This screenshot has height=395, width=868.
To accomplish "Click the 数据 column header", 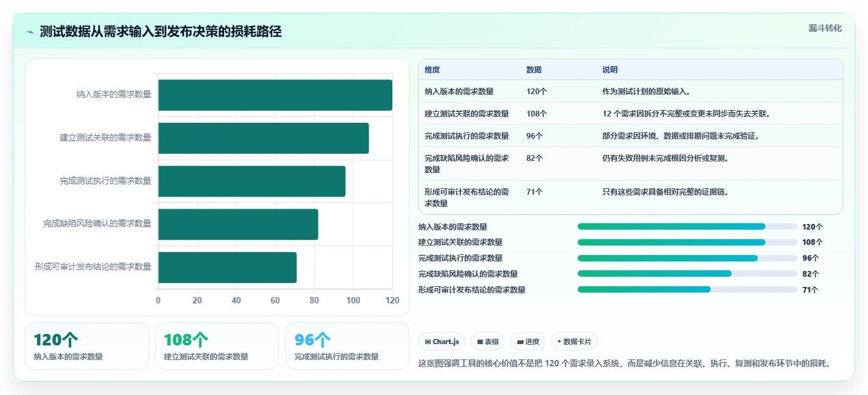I will 534,70.
